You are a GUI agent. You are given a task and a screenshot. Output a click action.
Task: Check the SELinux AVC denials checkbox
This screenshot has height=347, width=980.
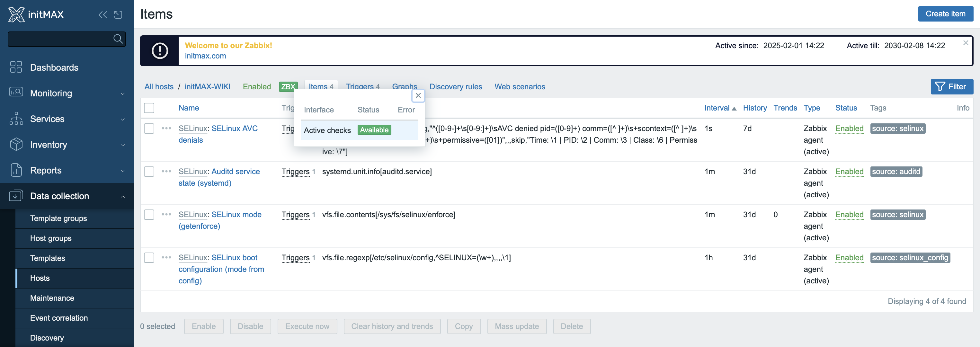(149, 128)
